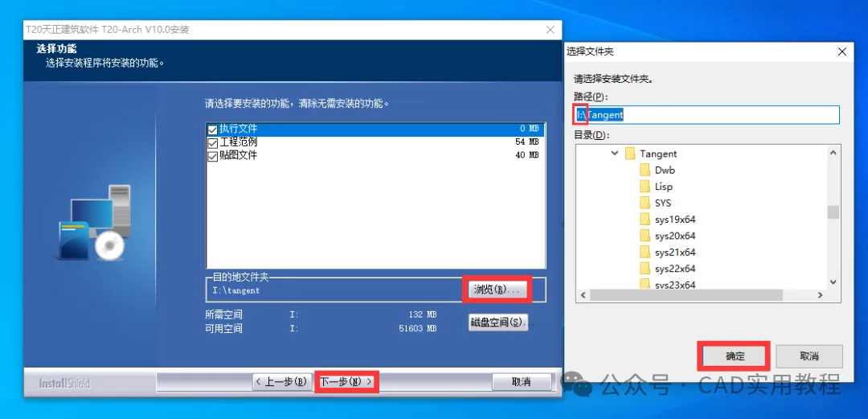The width and height of the screenshot is (868, 419).
Task: Select the Lisp folder
Action: click(x=664, y=187)
